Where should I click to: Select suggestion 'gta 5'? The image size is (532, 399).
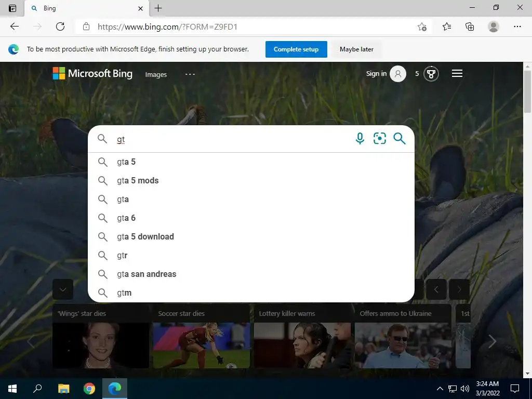251,162
